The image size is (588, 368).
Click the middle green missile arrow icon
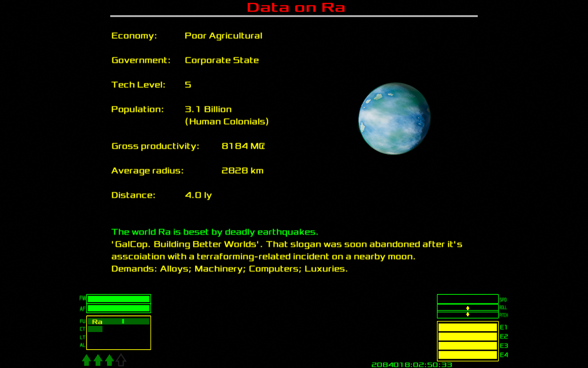(98, 360)
